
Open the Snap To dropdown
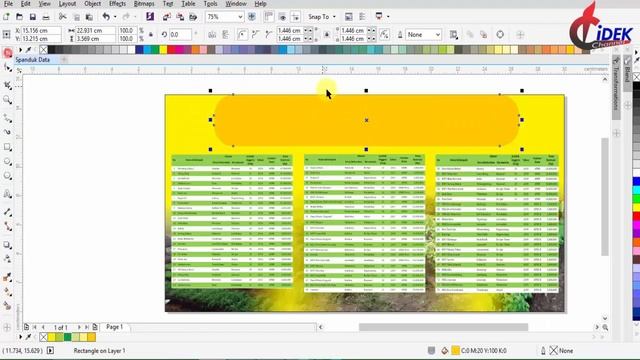point(322,17)
